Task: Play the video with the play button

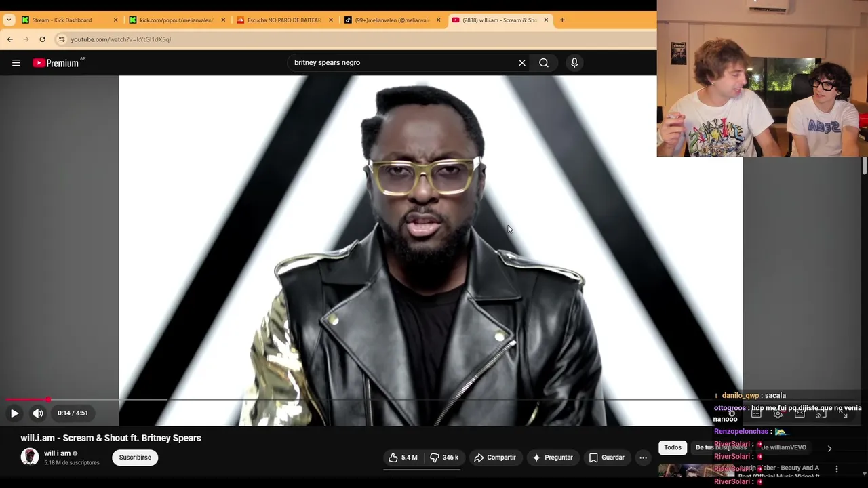Action: 14,413
